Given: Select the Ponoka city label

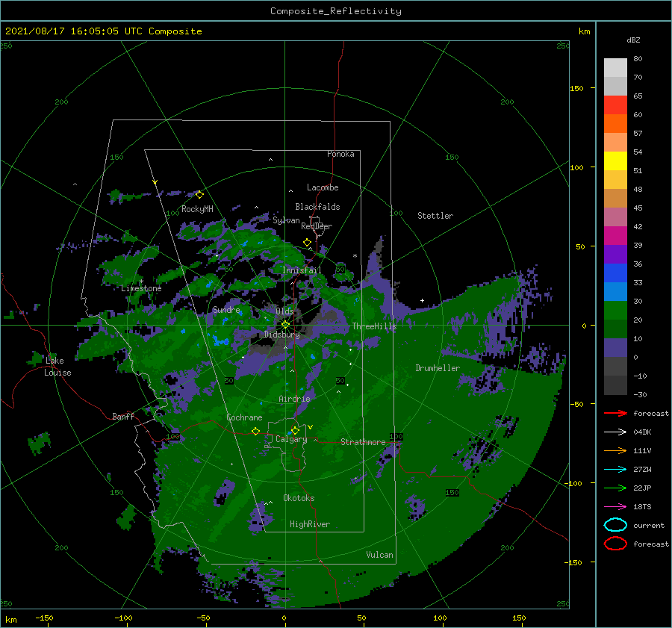Looking at the screenshot, I should [x=340, y=154].
